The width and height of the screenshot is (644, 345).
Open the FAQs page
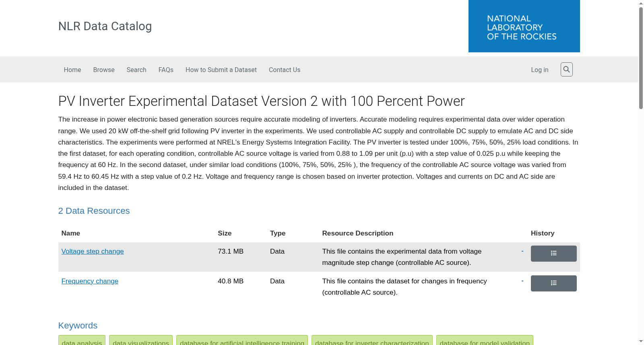click(x=166, y=70)
